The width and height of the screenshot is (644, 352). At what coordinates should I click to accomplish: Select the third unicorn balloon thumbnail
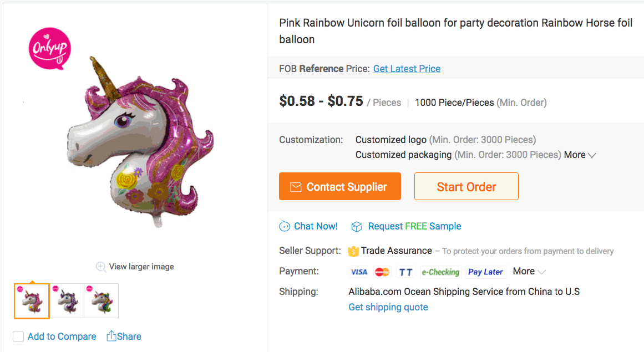[102, 300]
